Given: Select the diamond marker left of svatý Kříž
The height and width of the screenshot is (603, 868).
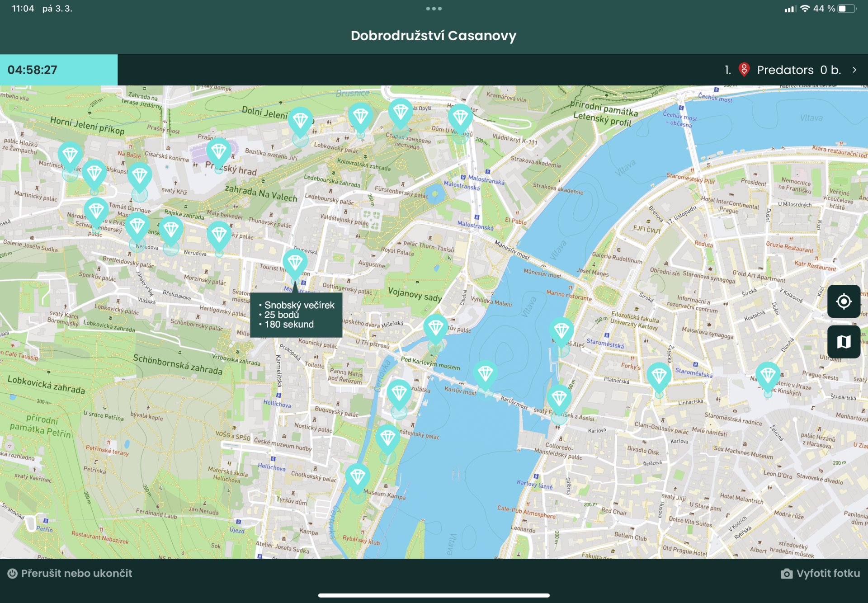Looking at the screenshot, I should (x=140, y=177).
